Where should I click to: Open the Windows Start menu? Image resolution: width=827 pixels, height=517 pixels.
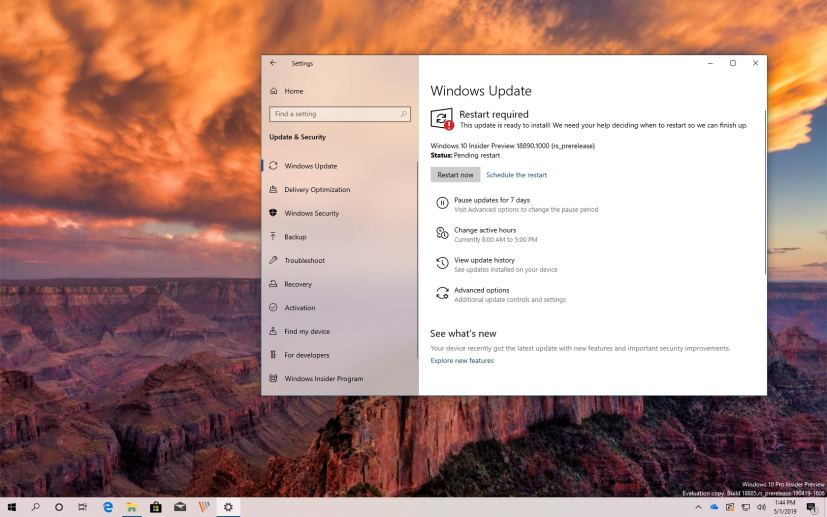(12, 507)
